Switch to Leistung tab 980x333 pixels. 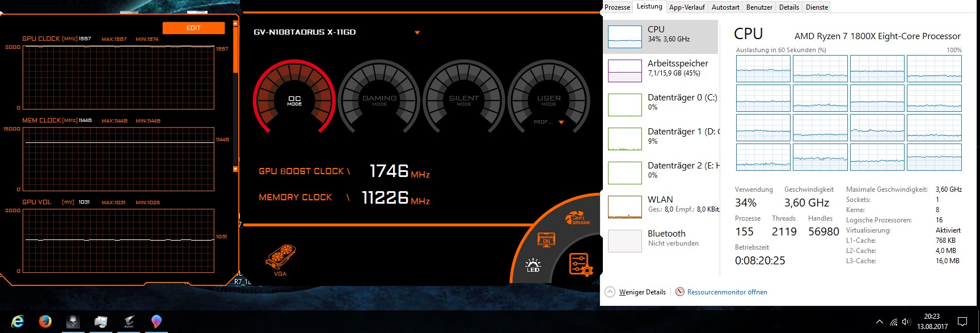649,7
